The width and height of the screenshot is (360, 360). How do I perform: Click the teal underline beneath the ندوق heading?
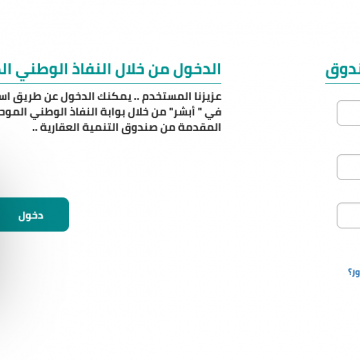click(x=343, y=83)
